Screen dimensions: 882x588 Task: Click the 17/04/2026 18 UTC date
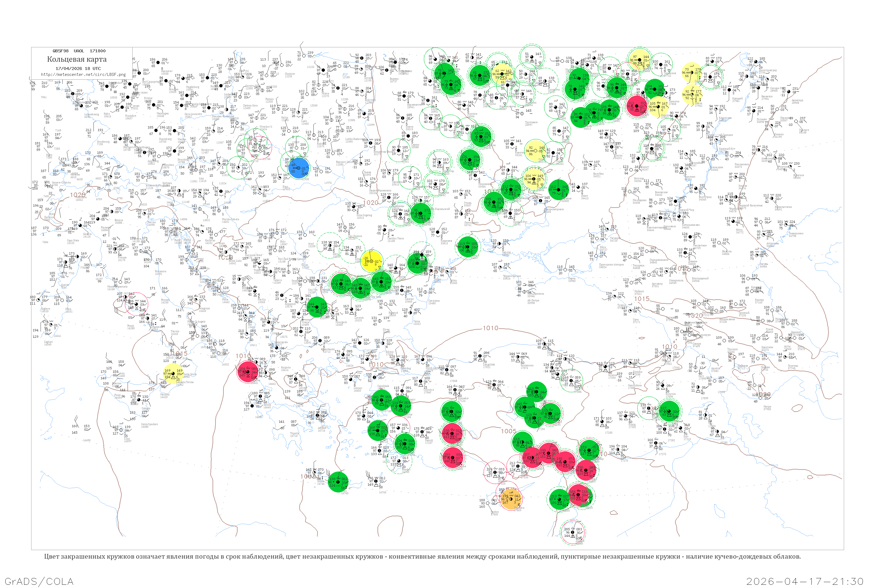[78, 69]
